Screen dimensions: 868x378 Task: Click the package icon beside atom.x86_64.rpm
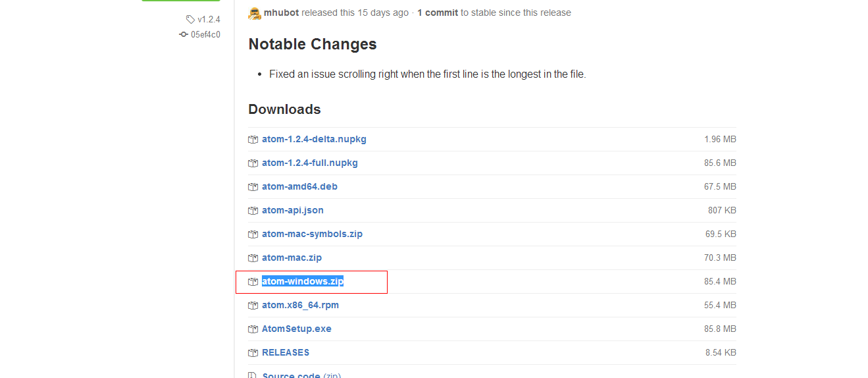pyautogui.click(x=253, y=306)
